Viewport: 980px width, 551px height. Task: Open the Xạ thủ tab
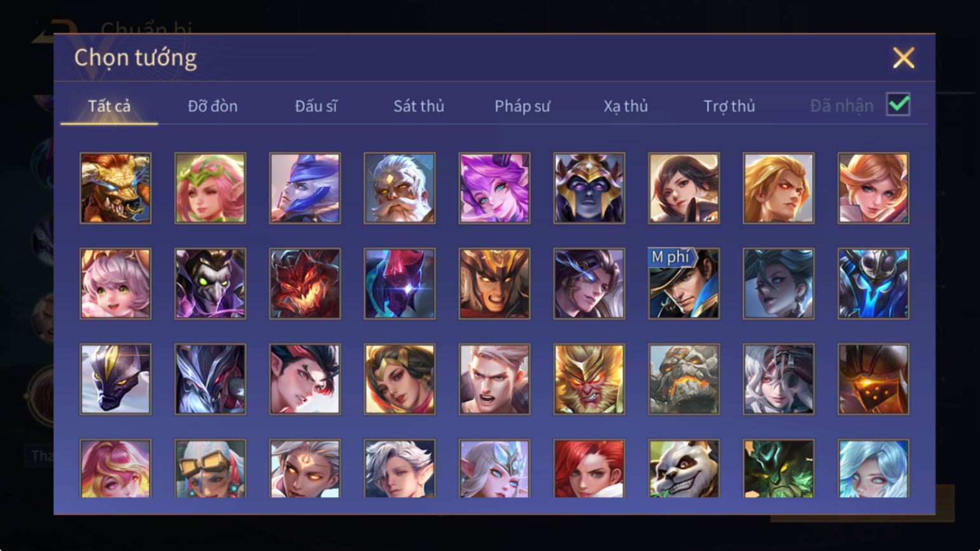point(626,106)
